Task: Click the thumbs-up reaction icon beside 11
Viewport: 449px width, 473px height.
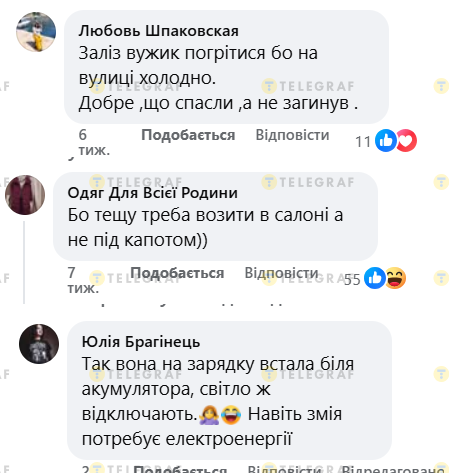Action: (386, 141)
